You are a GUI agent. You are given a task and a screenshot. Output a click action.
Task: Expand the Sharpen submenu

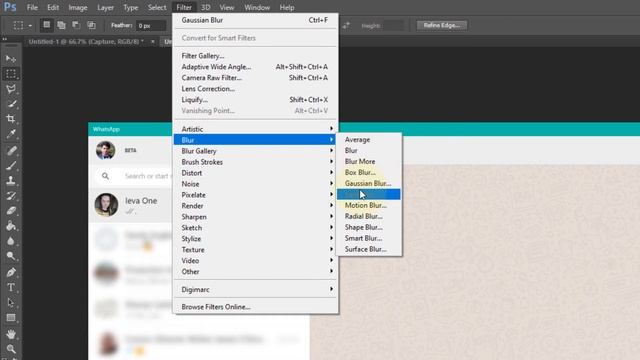coord(256,217)
